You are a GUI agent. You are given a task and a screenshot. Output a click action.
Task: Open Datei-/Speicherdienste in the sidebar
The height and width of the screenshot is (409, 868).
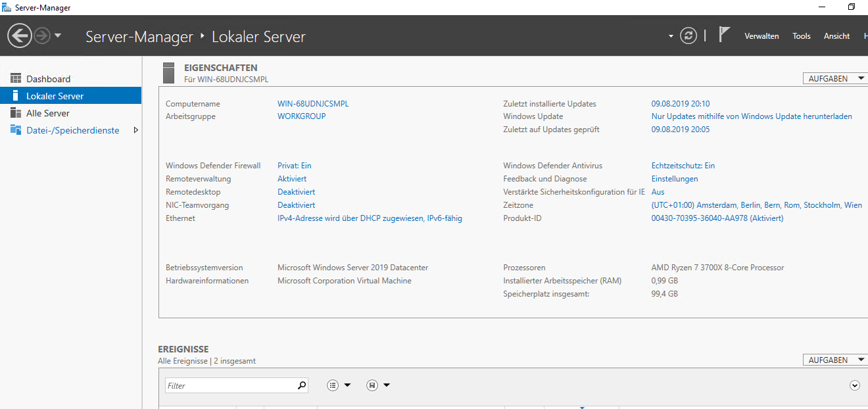pyautogui.click(x=70, y=130)
